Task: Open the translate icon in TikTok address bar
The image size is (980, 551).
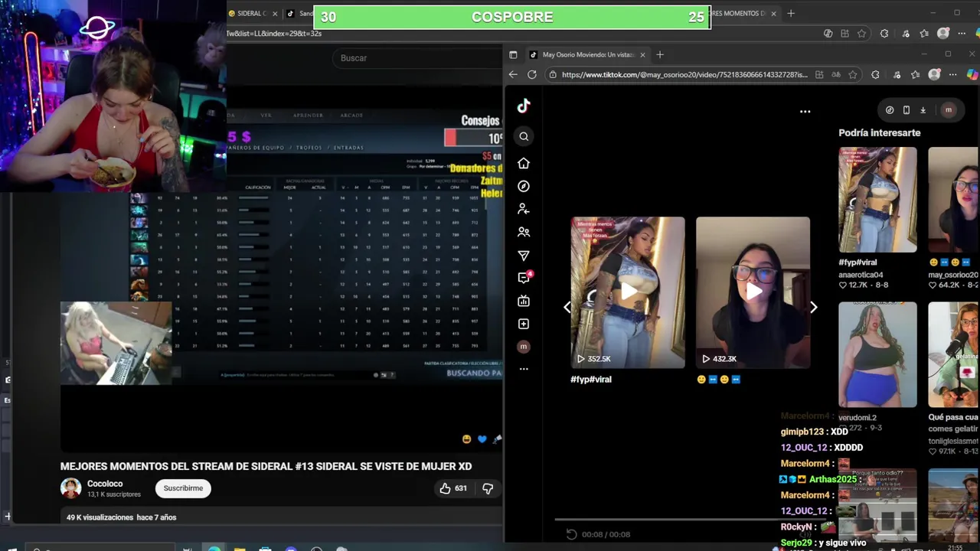Action: click(836, 74)
